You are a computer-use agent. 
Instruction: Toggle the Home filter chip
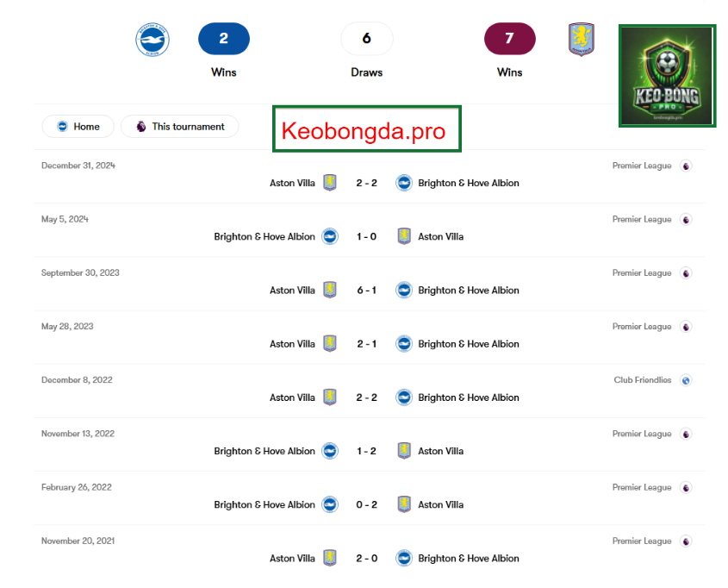[78, 127]
